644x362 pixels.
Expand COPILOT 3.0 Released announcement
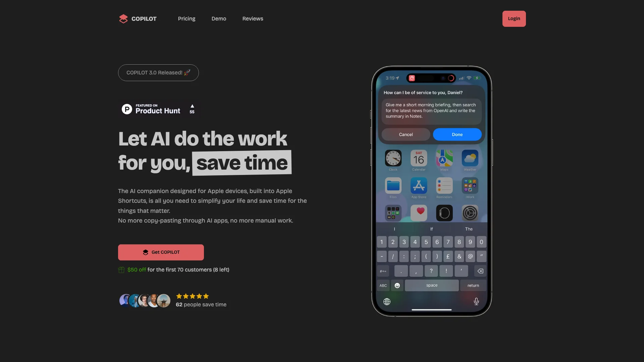[x=158, y=72]
